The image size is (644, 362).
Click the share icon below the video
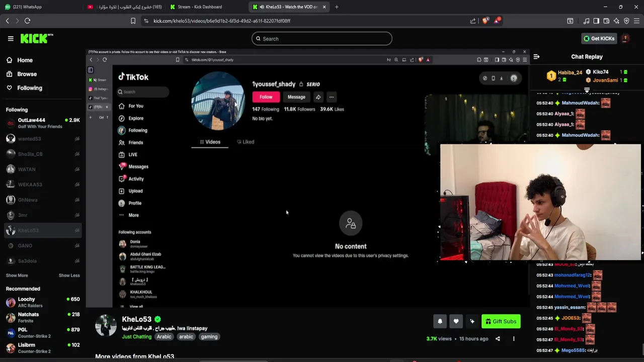[498, 339]
